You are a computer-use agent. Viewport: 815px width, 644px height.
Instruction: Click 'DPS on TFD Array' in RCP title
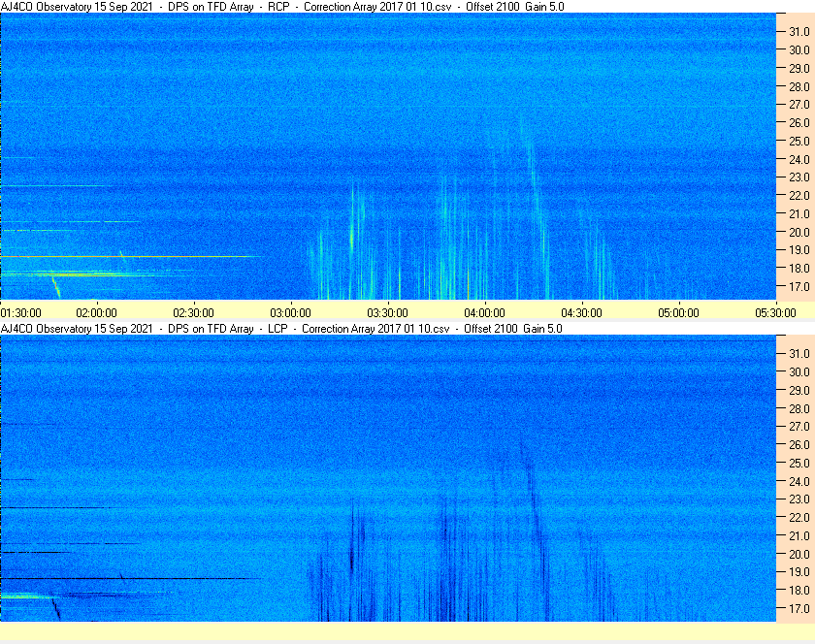click(211, 7)
